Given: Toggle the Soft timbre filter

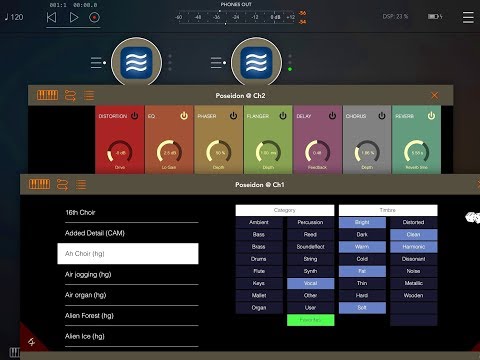Looking at the screenshot, I should [362, 308].
